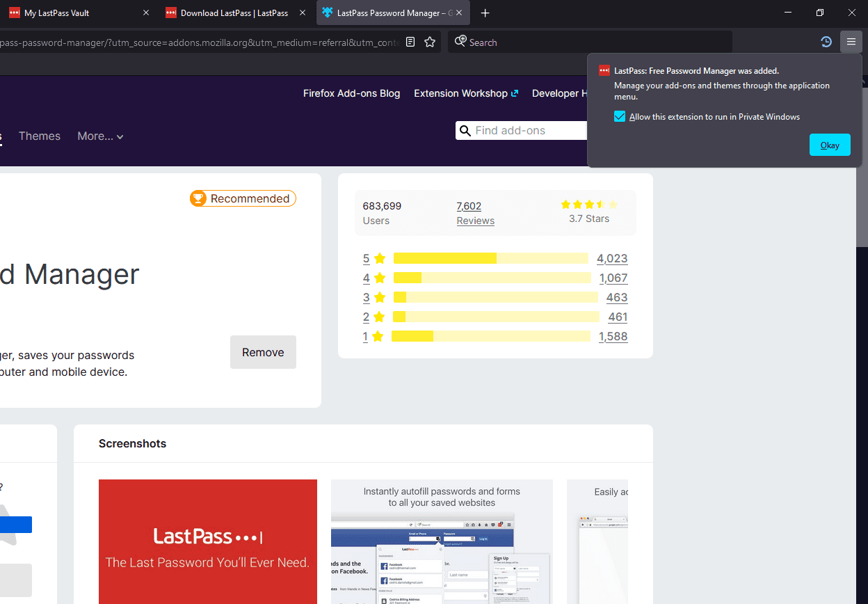Click the 5 star rating row star icon
Image resolution: width=868 pixels, height=604 pixels.
[380, 258]
